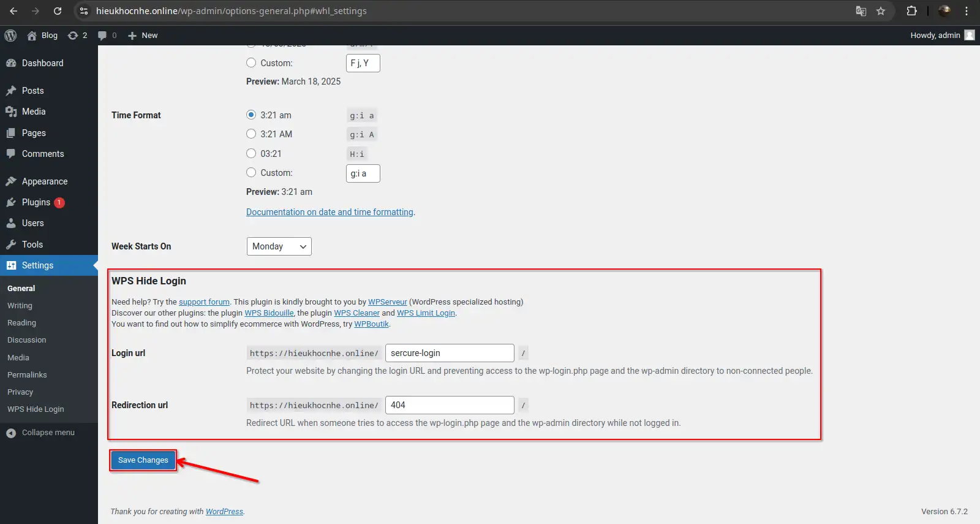Image resolution: width=980 pixels, height=524 pixels.
Task: Select the 3:21 AM uppercase time format
Action: [251, 134]
